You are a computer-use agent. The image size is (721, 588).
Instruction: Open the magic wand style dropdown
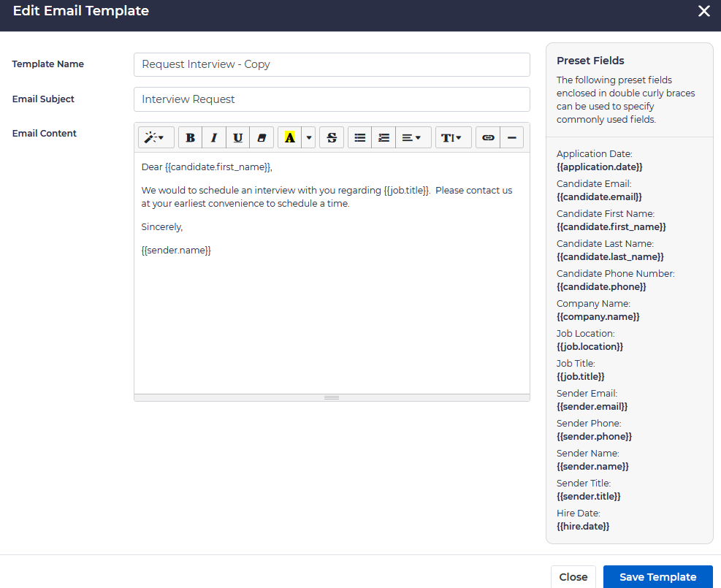point(156,137)
